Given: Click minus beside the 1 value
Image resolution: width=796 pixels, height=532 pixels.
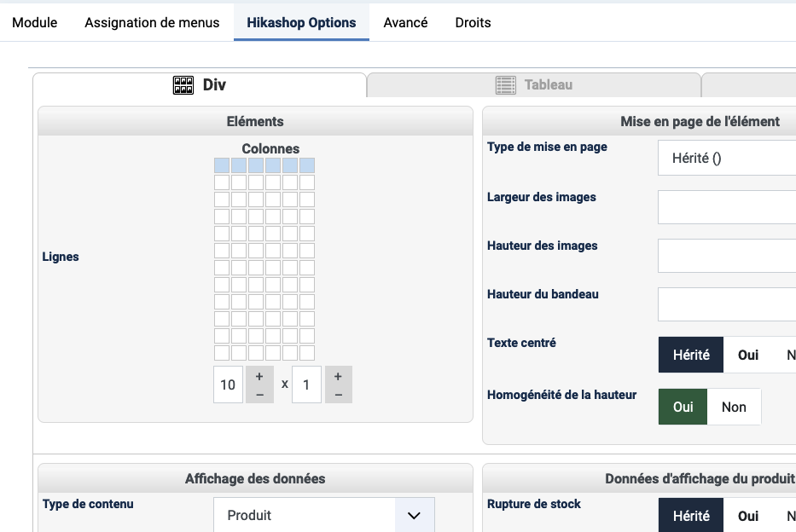Looking at the screenshot, I should 338,394.
